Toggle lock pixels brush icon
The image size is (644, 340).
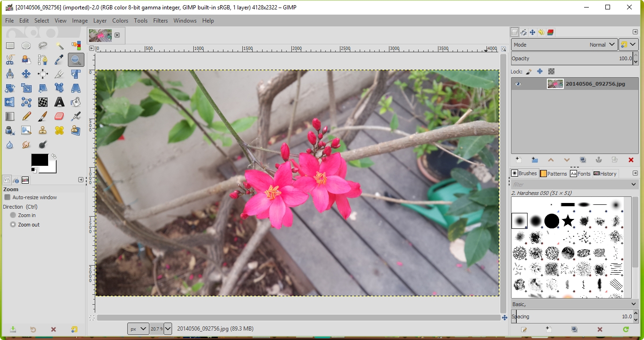coord(529,72)
